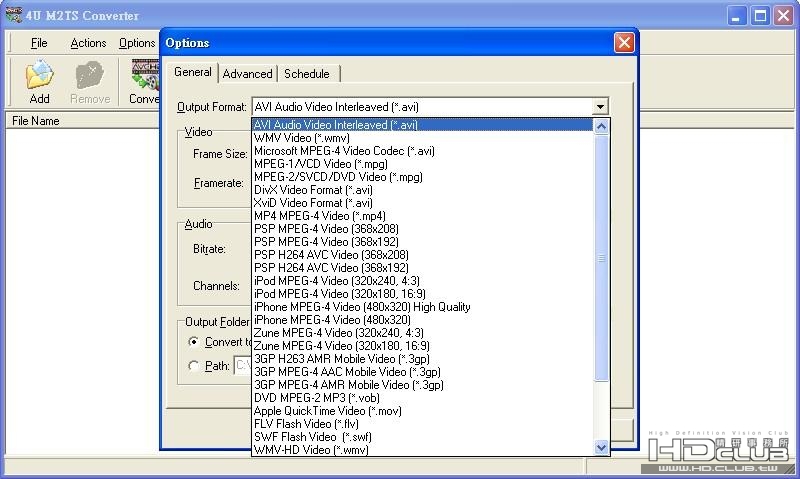
Task: Click the down arrow of the format list scrollbar
Action: click(x=601, y=447)
